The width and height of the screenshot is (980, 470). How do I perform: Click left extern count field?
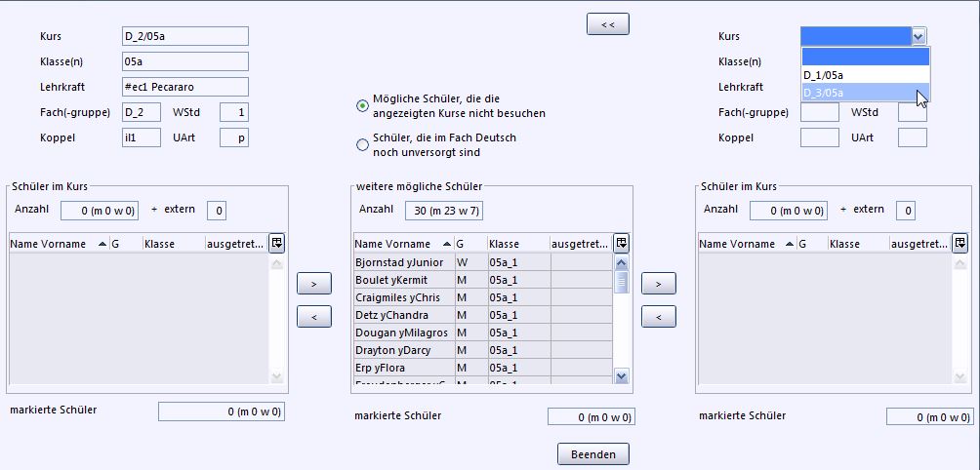pos(217,211)
